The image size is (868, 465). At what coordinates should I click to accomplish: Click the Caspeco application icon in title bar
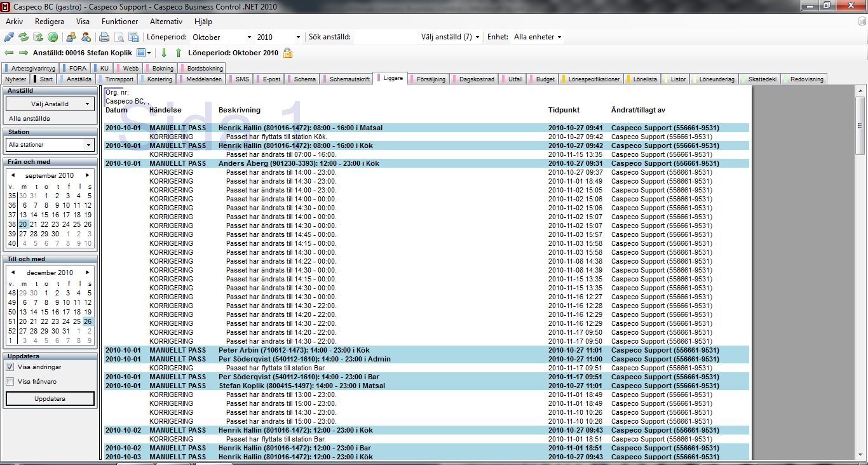(x=6, y=6)
